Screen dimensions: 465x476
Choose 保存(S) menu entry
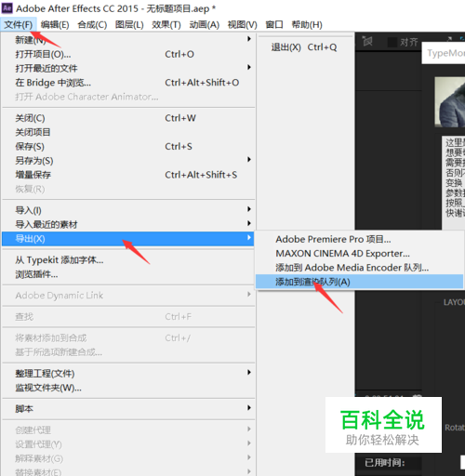(x=128, y=146)
